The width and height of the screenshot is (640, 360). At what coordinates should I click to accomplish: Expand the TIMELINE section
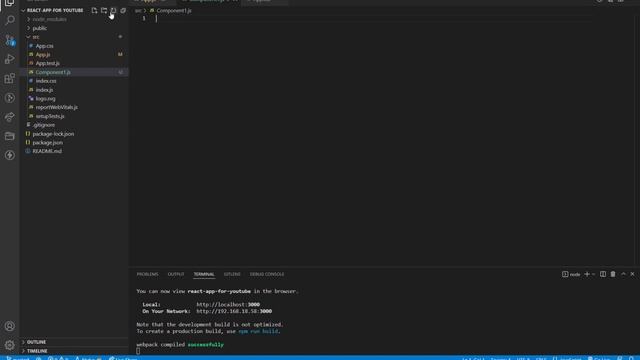(x=74, y=351)
